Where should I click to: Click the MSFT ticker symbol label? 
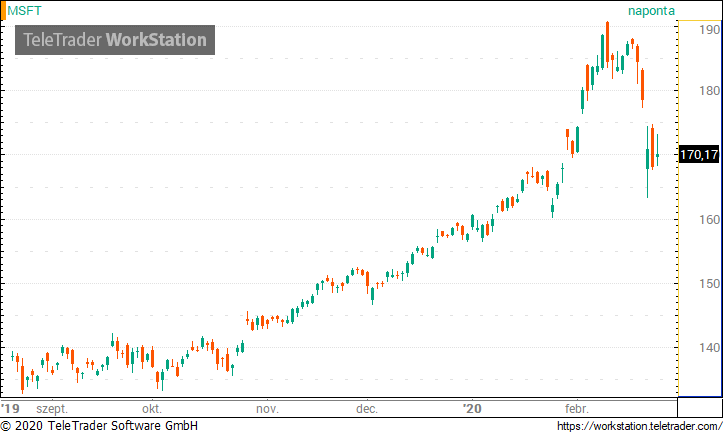coord(24,10)
